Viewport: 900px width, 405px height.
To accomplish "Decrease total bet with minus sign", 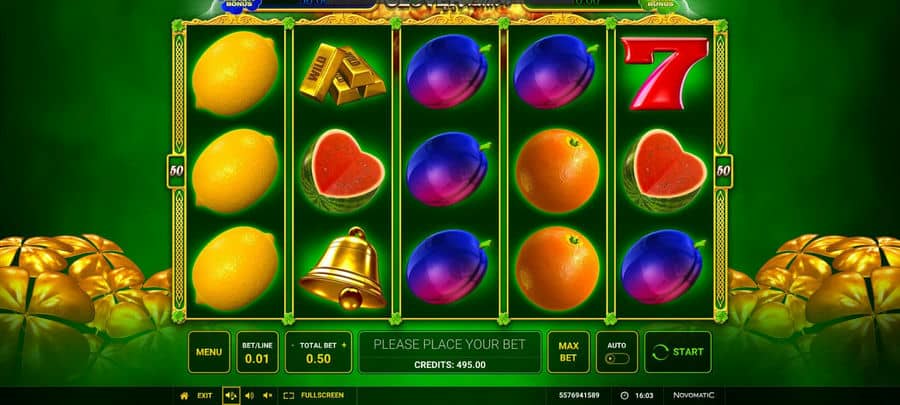I will point(293,345).
